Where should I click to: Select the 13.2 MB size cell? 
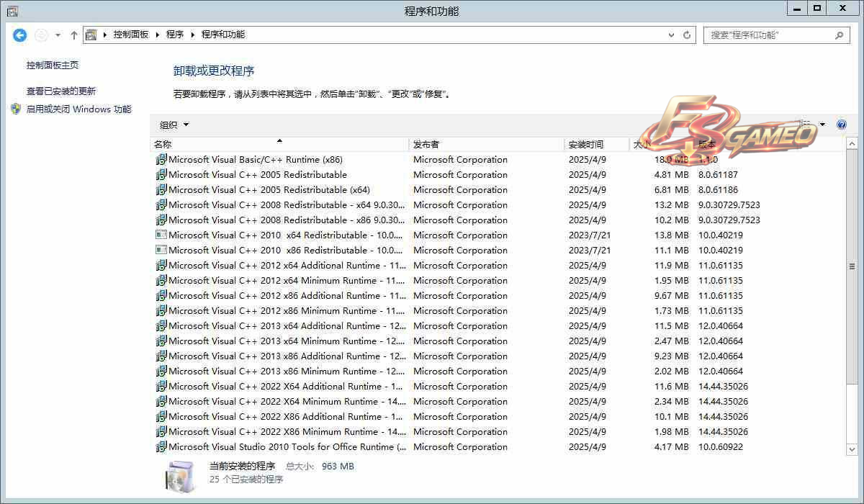pyautogui.click(x=671, y=205)
